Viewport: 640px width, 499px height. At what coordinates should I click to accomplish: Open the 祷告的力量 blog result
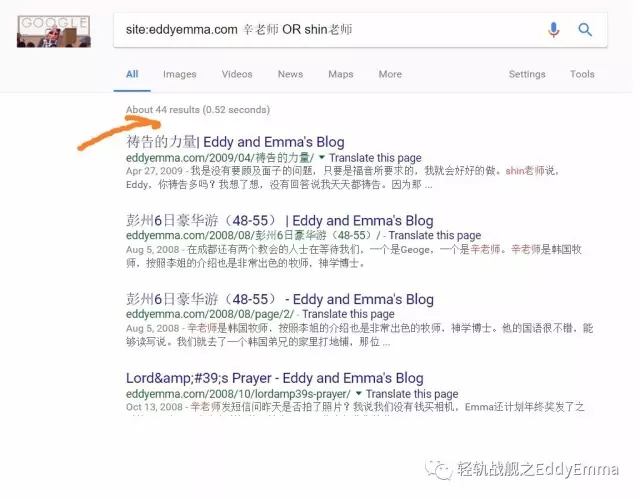pos(235,142)
